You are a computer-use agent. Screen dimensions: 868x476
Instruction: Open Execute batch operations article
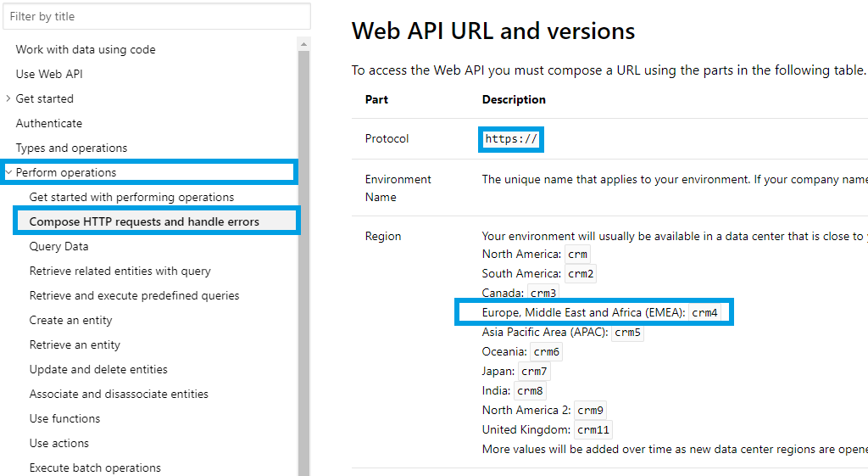tap(95, 468)
